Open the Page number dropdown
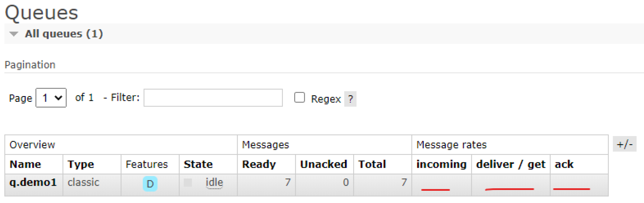This screenshot has width=644, height=203. click(x=51, y=98)
